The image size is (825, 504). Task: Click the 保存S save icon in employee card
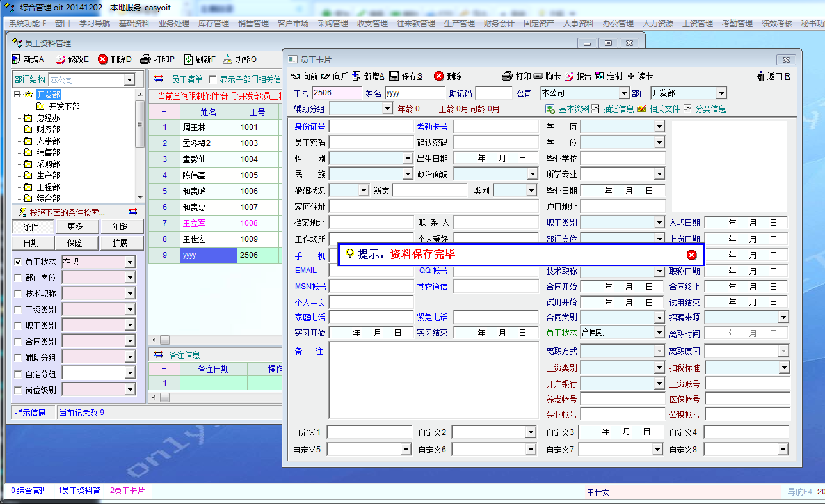[394, 76]
